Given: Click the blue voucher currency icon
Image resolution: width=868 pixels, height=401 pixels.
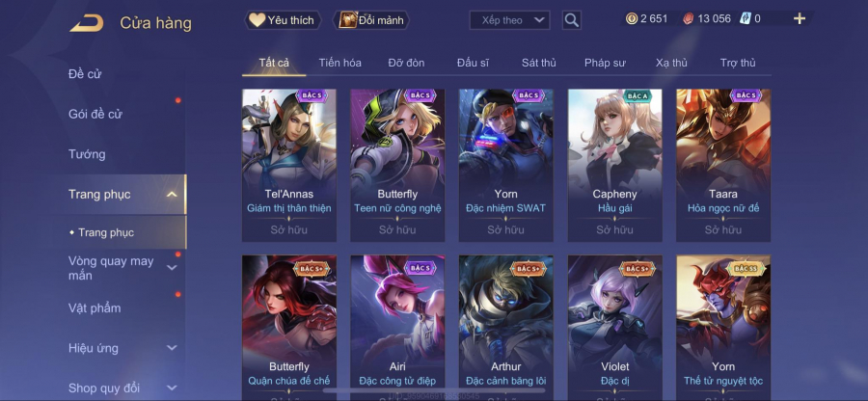Looking at the screenshot, I should (x=746, y=19).
